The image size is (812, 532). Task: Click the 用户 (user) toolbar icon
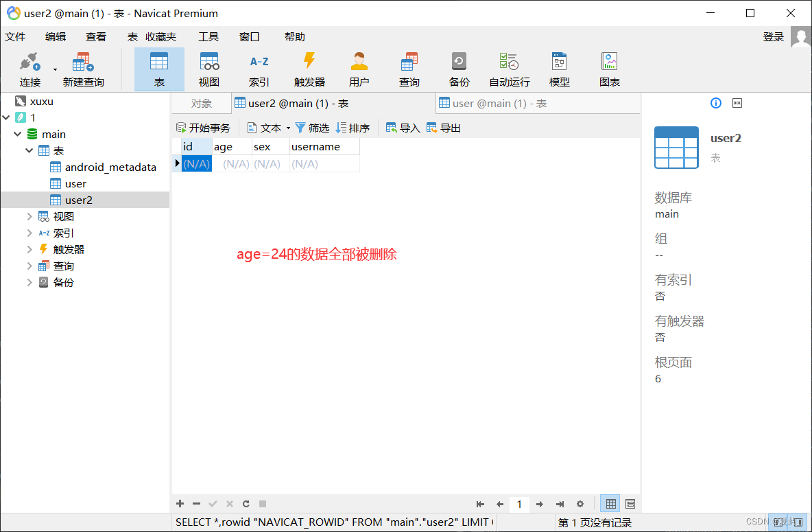point(359,68)
